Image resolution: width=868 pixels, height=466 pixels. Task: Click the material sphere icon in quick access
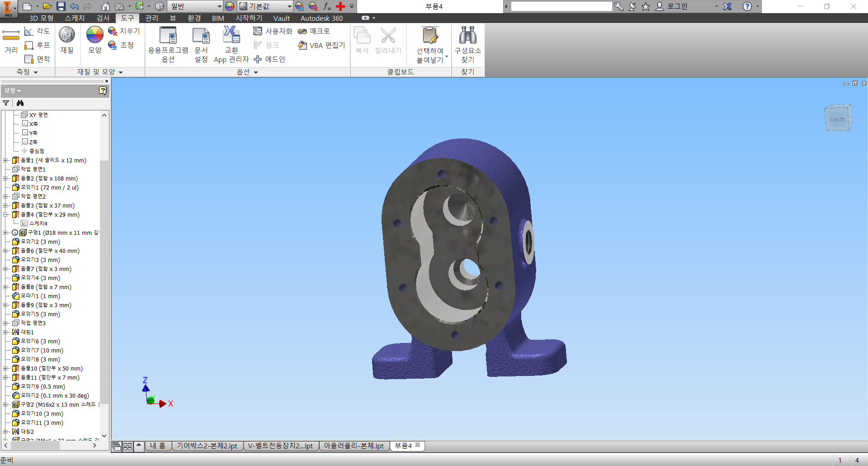[x=160, y=6]
